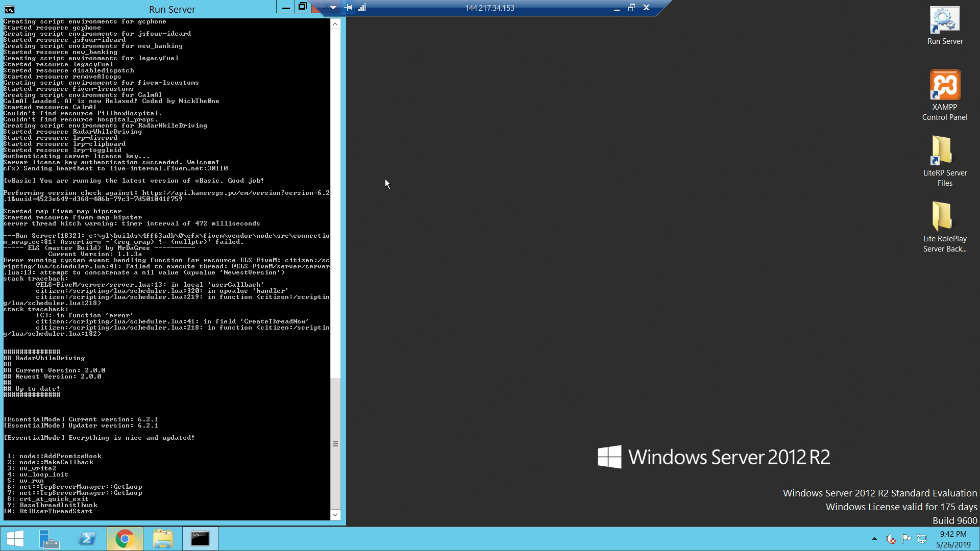Toggle the pin on the remote connection bar
Image resolution: width=980 pixels, height=551 pixels.
point(349,8)
